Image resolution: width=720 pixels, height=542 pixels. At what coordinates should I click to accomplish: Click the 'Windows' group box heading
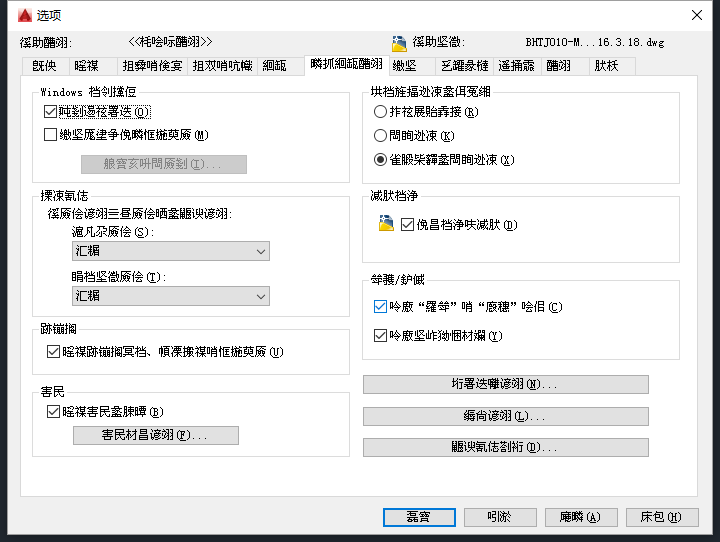click(89, 92)
